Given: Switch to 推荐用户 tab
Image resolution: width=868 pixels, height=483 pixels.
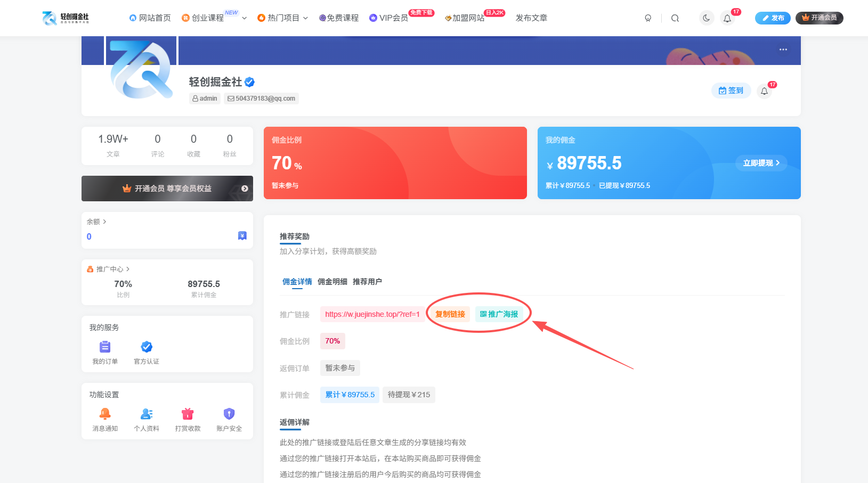Looking at the screenshot, I should [x=367, y=282].
